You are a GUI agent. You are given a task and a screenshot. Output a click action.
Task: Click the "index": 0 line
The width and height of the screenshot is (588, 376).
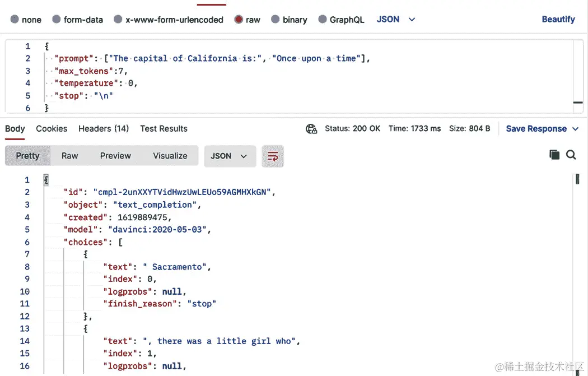tap(130, 279)
